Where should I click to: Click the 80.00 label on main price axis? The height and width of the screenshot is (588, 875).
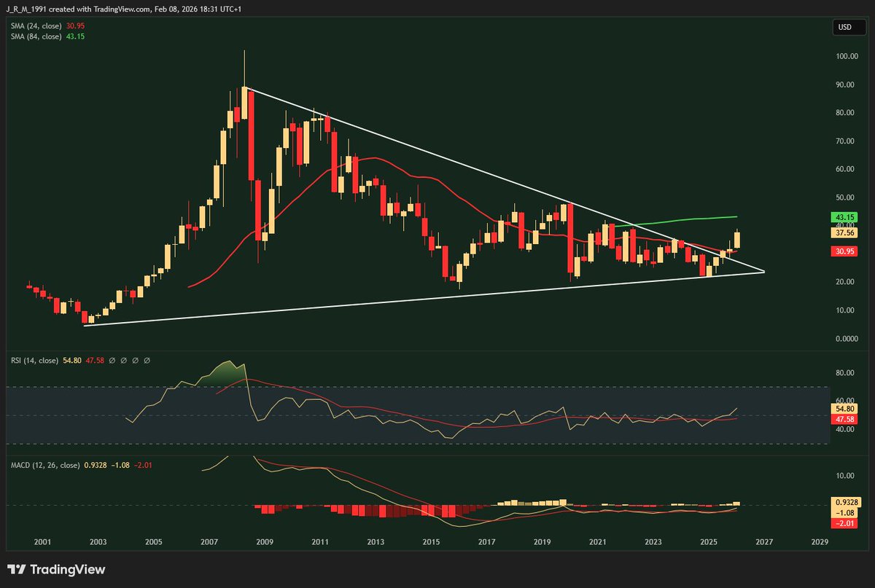pyautogui.click(x=845, y=113)
